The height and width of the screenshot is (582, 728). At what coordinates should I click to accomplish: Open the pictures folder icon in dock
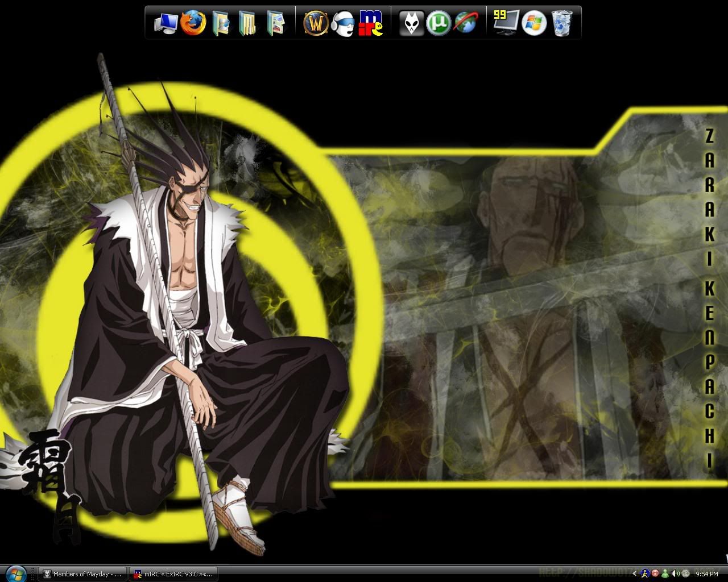pyautogui.click(x=275, y=24)
